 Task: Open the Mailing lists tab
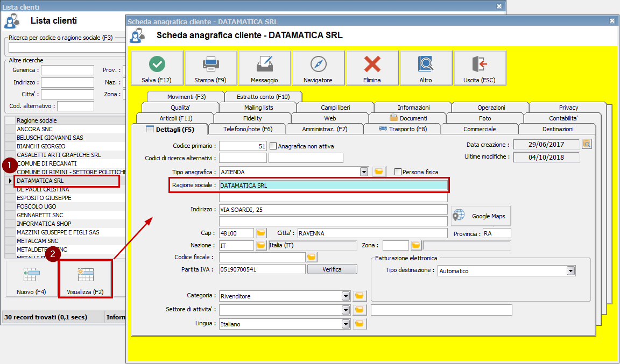pyautogui.click(x=258, y=108)
